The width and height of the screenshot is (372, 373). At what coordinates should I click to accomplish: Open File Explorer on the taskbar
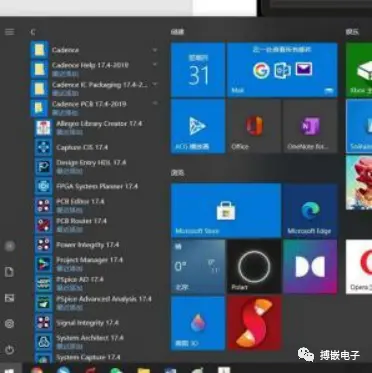[x=143, y=370]
